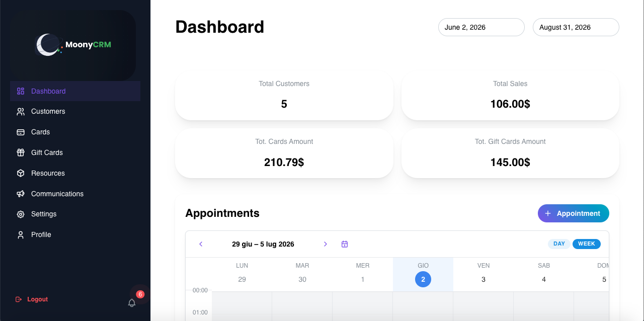
Task: Click the Dashboard grid icon in sidebar
Action: coord(21,91)
